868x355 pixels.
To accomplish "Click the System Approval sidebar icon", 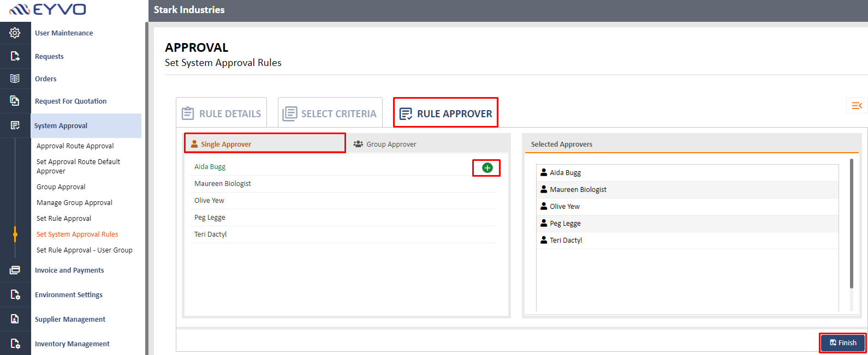I will click(15, 125).
